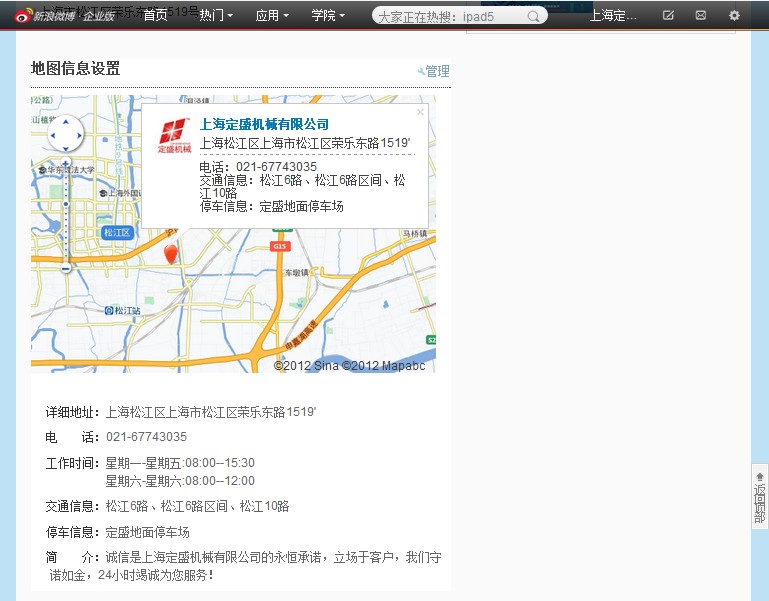Pan the map left with arrow
769x601 pixels.
click(53, 135)
